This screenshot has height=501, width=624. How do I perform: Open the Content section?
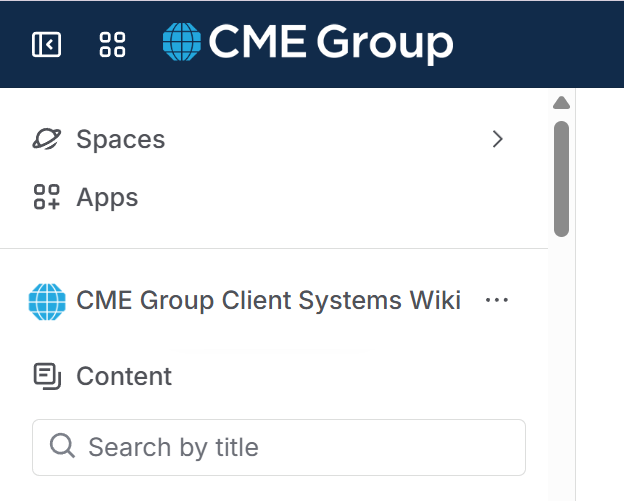point(124,376)
